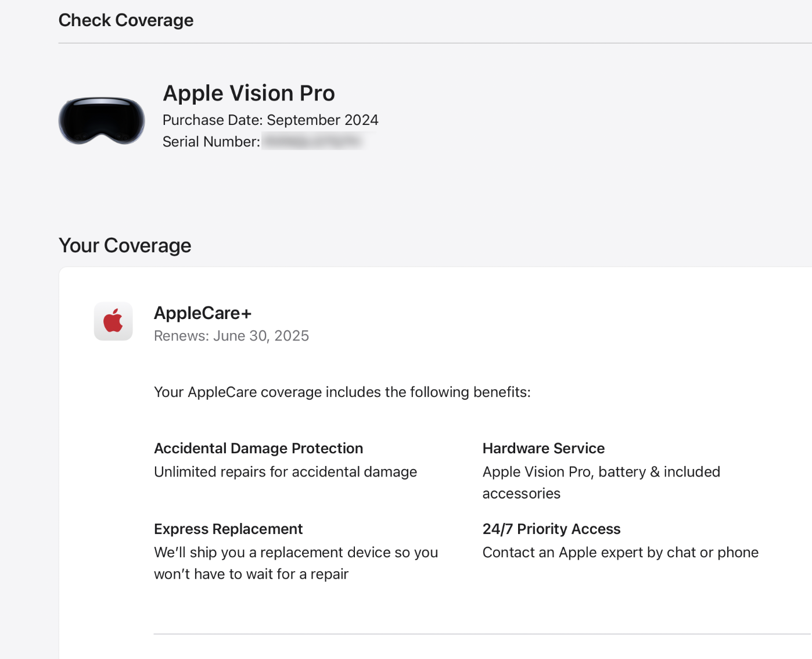Click the Check Coverage page heading
Viewport: 812px width, 659px height.
point(126,20)
